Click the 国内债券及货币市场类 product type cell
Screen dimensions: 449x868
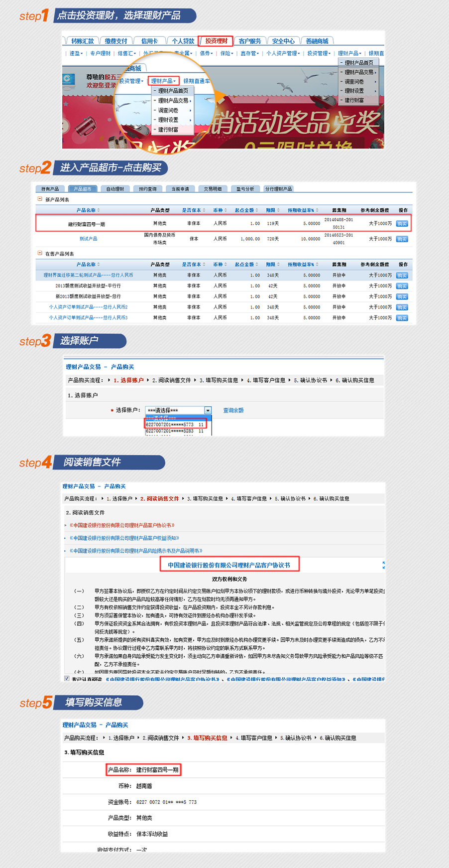pyautogui.click(x=159, y=239)
